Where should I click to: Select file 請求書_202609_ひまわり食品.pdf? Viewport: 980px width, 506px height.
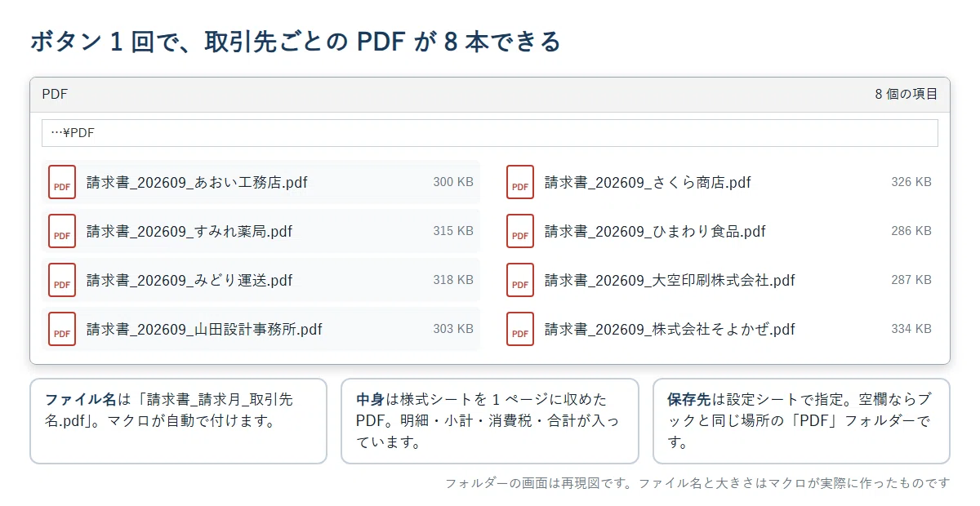tap(719, 231)
